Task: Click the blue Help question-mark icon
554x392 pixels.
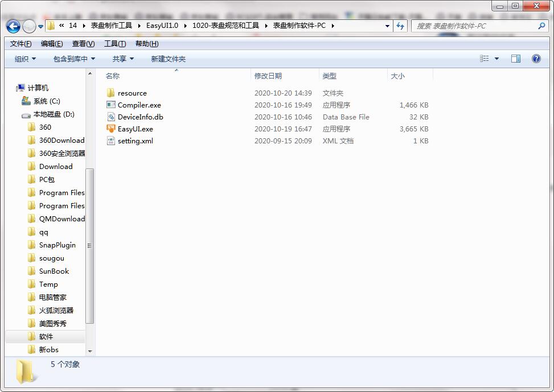Action: coord(536,59)
